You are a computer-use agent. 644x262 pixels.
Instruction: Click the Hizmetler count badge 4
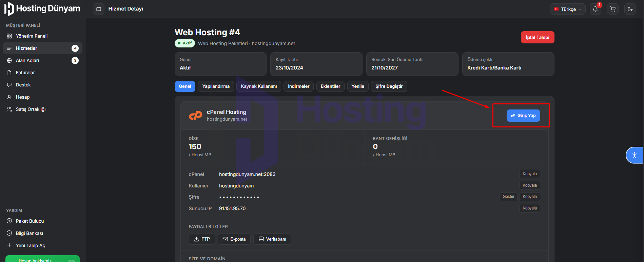75,48
